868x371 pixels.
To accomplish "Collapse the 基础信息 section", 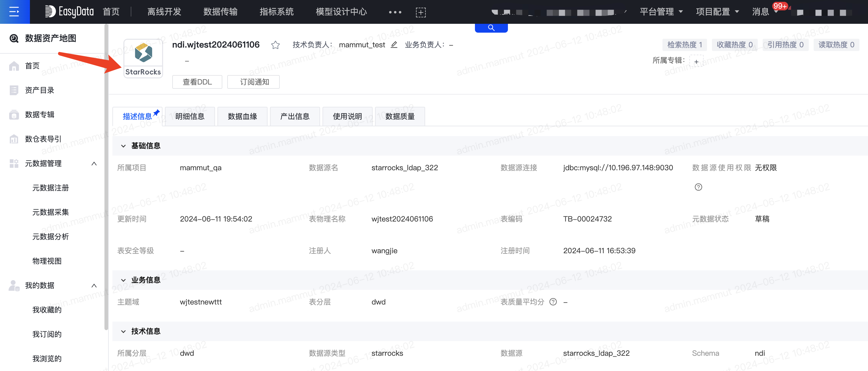I will click(x=123, y=146).
